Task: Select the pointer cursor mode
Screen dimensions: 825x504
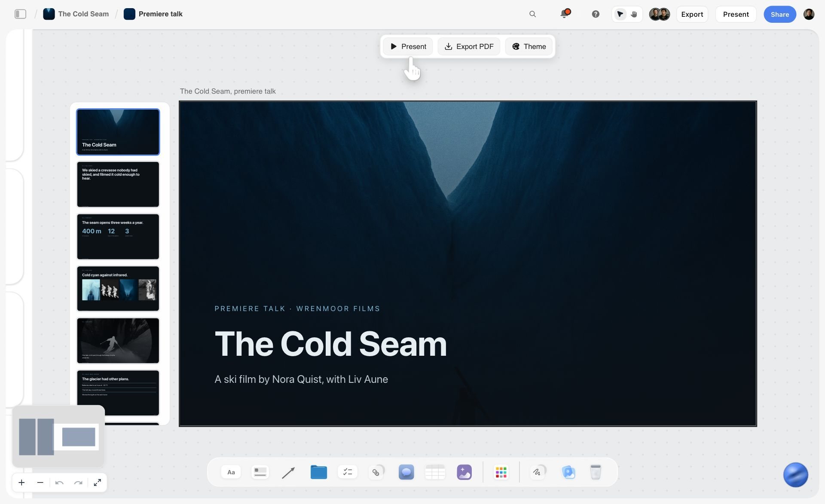Action: 620,14
